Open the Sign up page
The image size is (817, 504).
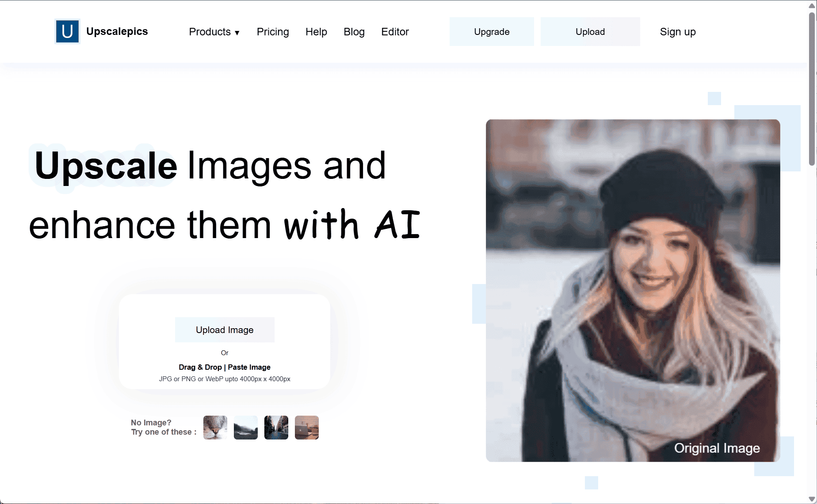click(x=678, y=31)
